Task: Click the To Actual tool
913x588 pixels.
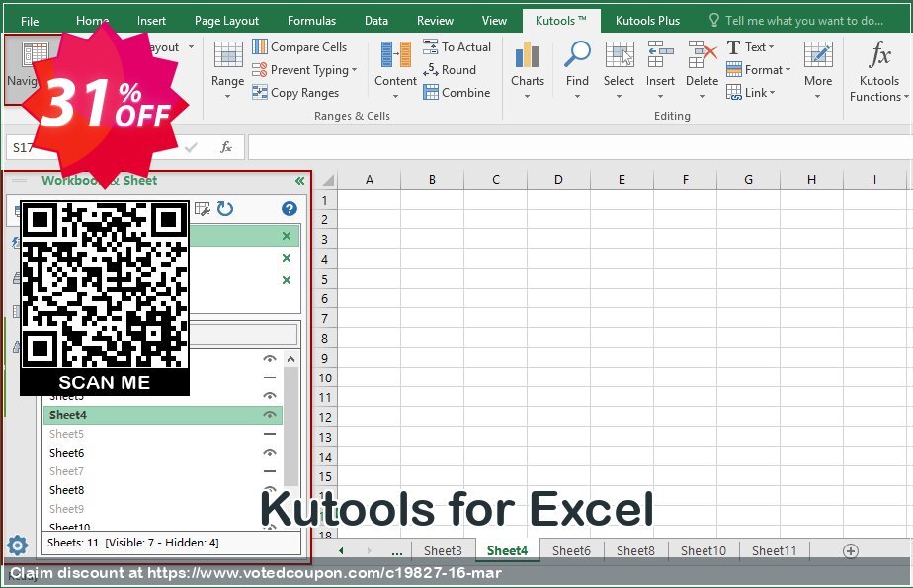Action: point(457,47)
